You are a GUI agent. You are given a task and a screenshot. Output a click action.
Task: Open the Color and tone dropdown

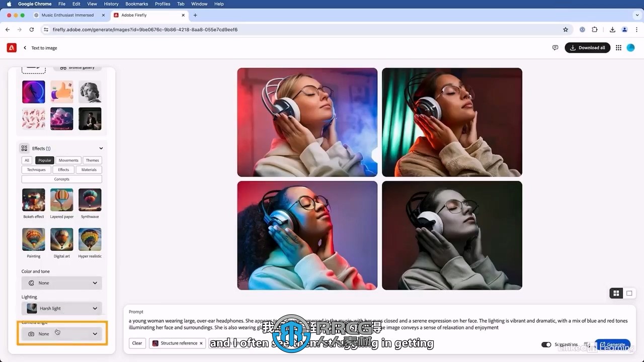pos(61,283)
